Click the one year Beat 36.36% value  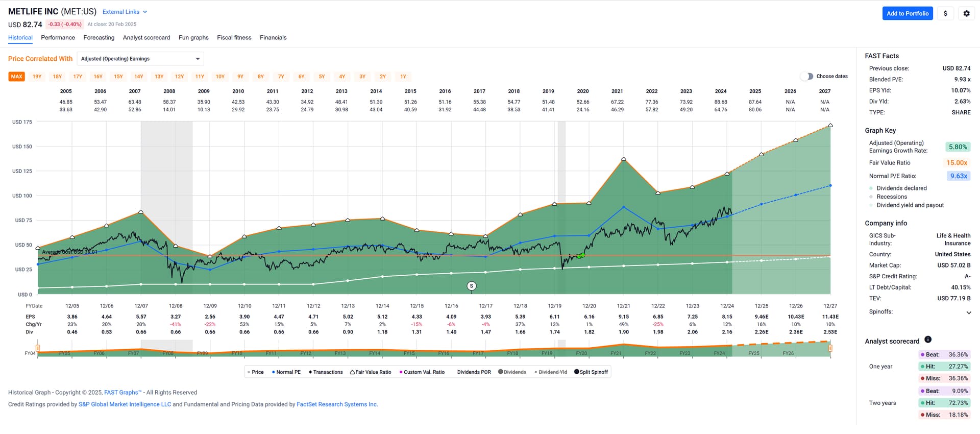click(958, 355)
